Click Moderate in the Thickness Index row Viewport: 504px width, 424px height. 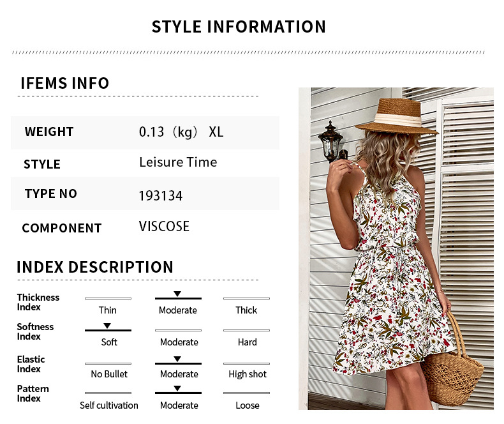point(178,310)
